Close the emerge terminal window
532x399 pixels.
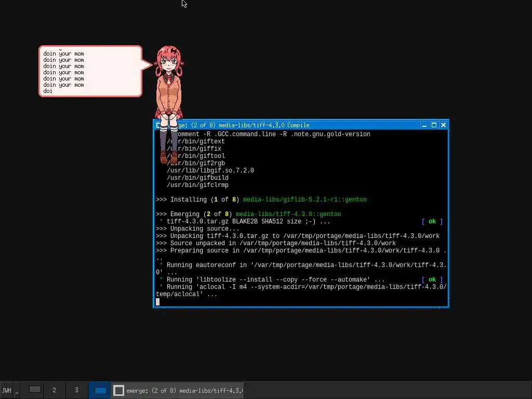click(x=444, y=125)
